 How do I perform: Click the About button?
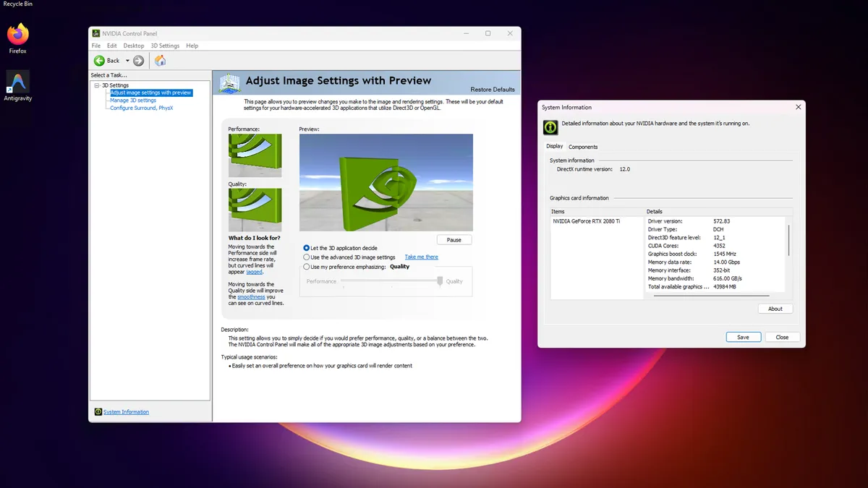775,309
